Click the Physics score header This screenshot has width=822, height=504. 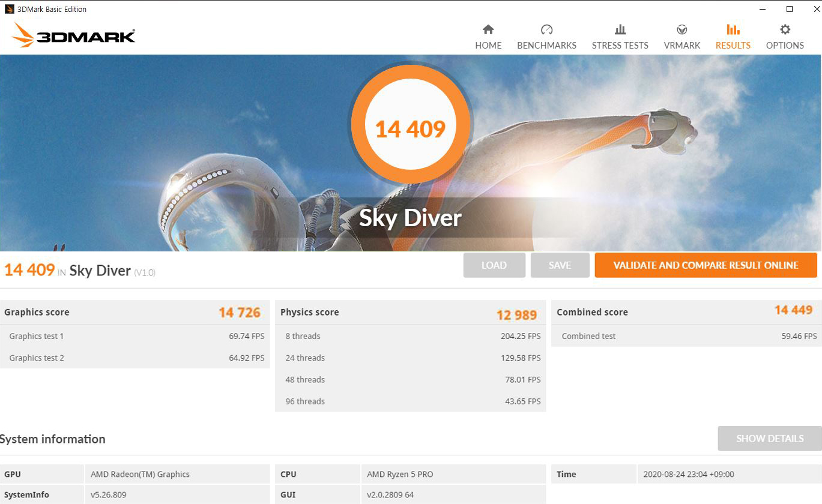click(310, 312)
